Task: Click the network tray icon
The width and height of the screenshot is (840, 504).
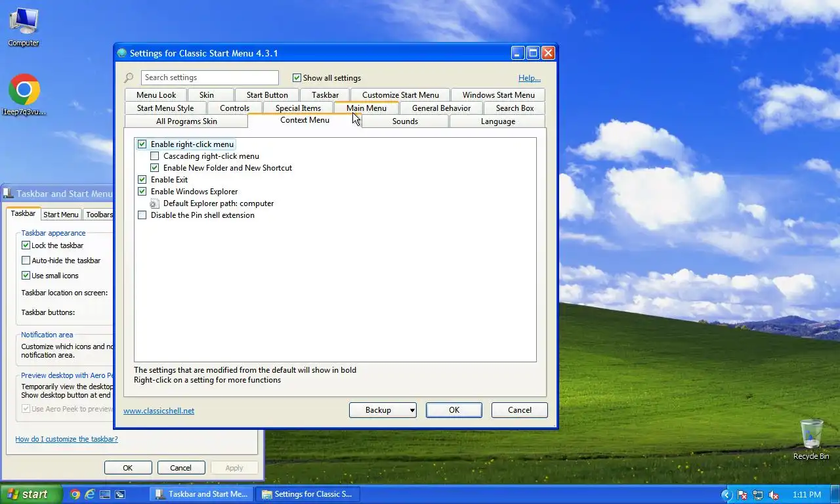Action: pyautogui.click(x=758, y=495)
